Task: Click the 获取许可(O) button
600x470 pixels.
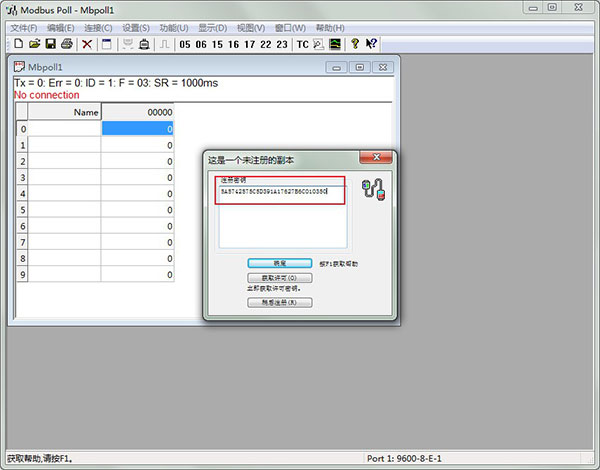Action: click(279, 277)
